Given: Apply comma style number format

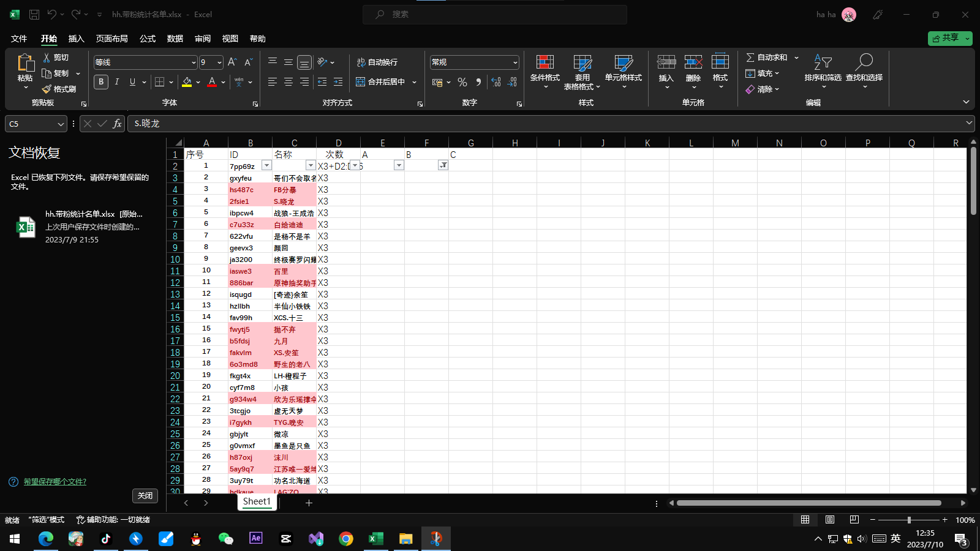Looking at the screenshot, I should pos(478,82).
